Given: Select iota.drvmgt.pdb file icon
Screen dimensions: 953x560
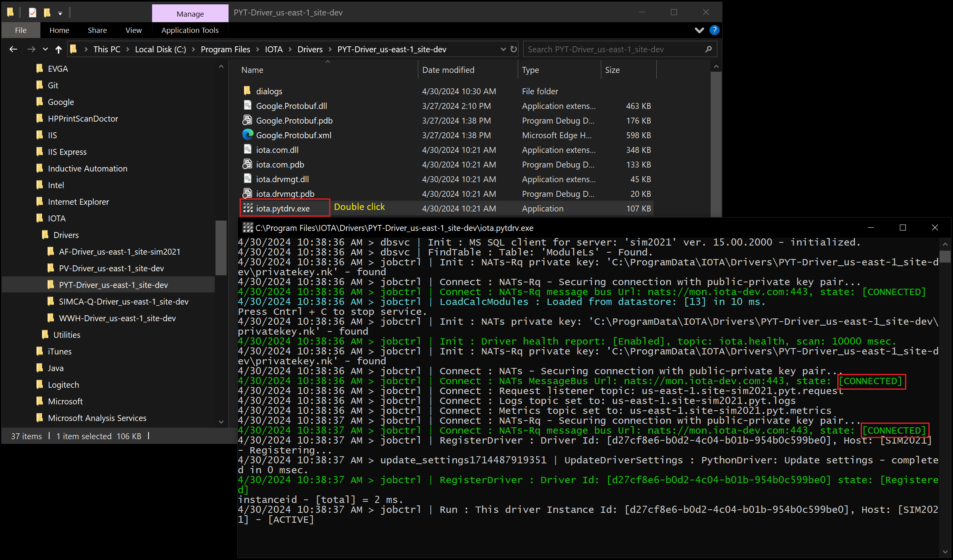Looking at the screenshot, I should pos(247,193).
